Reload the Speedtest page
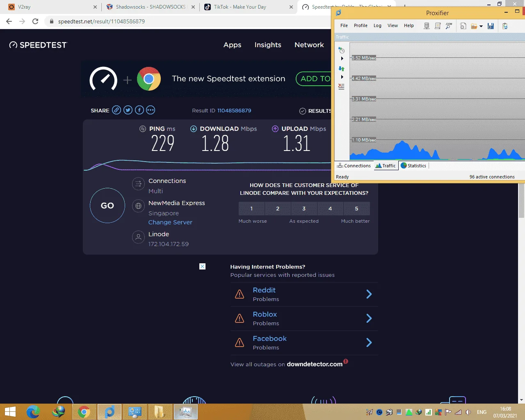525x420 pixels. (35, 21)
